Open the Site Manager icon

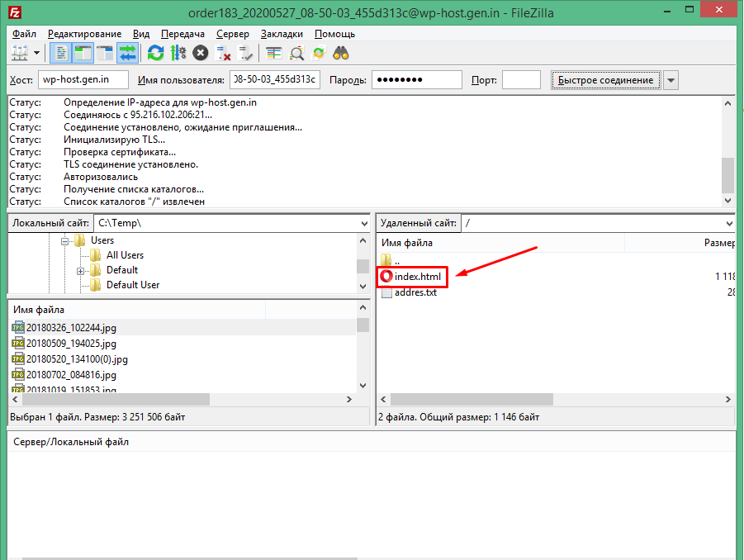coord(19,54)
